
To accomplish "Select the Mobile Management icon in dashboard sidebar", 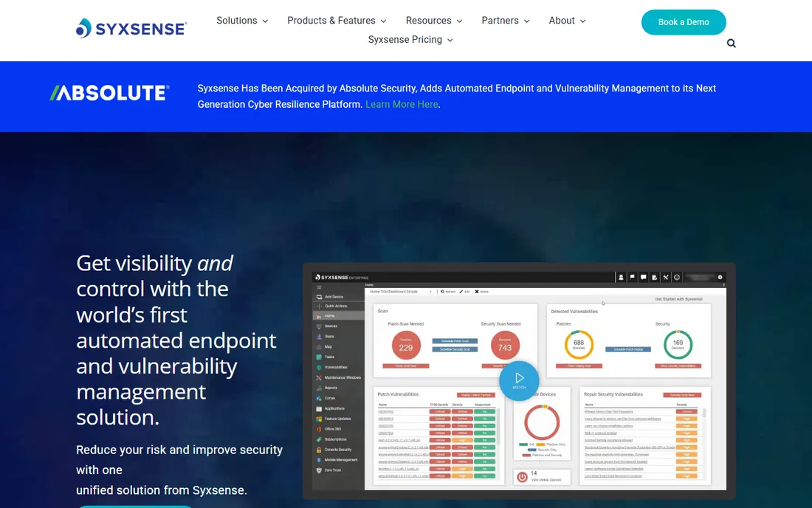I will pos(319,460).
